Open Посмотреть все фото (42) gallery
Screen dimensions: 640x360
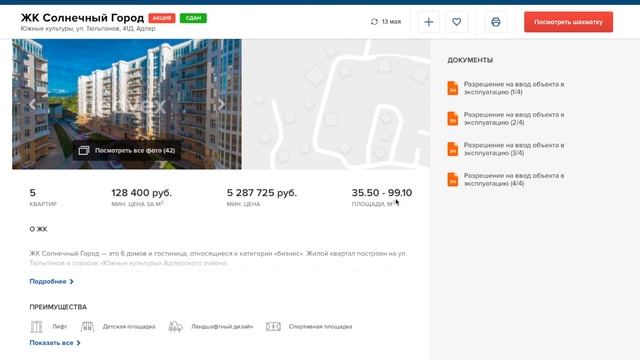tap(127, 151)
